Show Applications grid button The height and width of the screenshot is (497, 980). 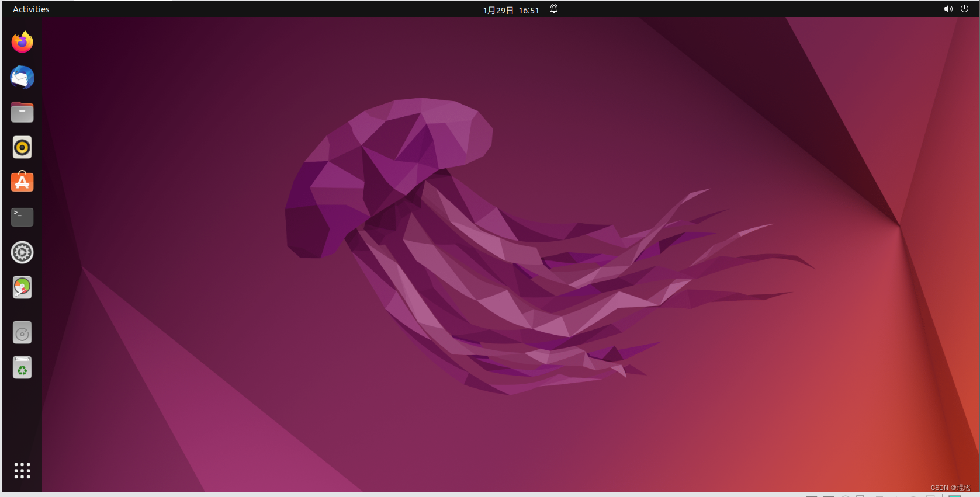[22, 471]
